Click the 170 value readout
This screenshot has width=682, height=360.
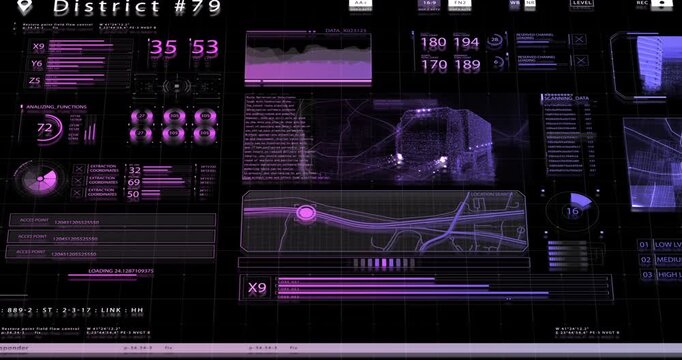434,65
